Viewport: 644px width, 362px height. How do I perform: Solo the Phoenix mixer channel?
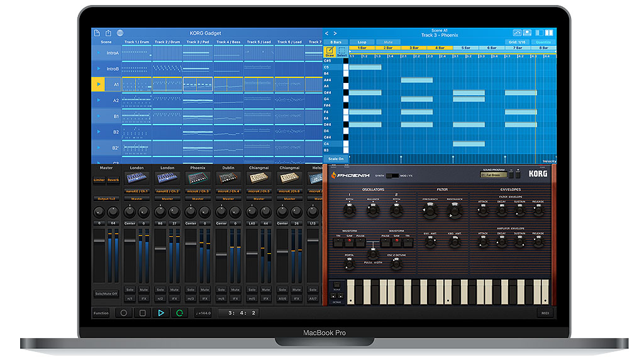[x=191, y=290]
